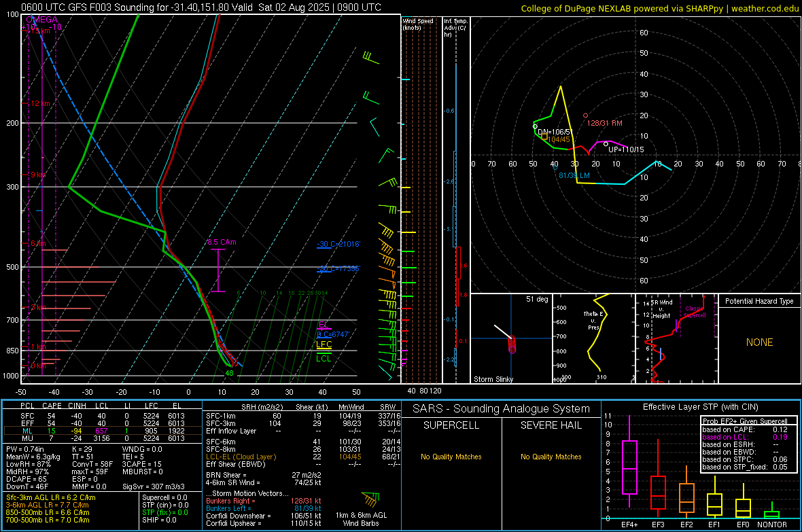Click the UP=110/15 hodograph label
Image resolution: width=802 pixels, height=532 pixels.
coord(626,149)
